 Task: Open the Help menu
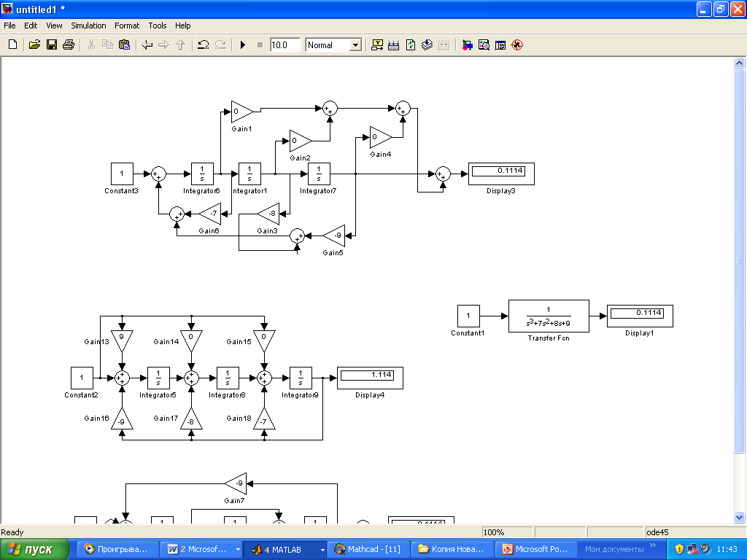[182, 26]
